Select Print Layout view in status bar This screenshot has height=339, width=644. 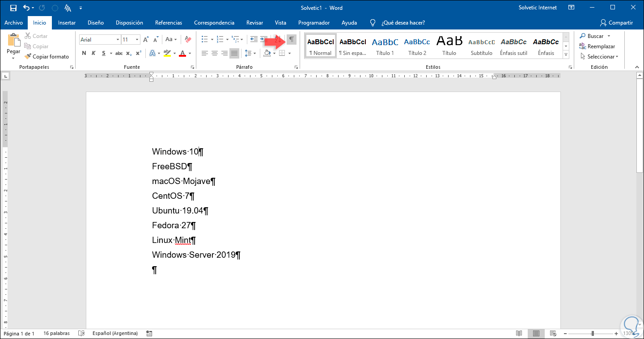pos(536,334)
